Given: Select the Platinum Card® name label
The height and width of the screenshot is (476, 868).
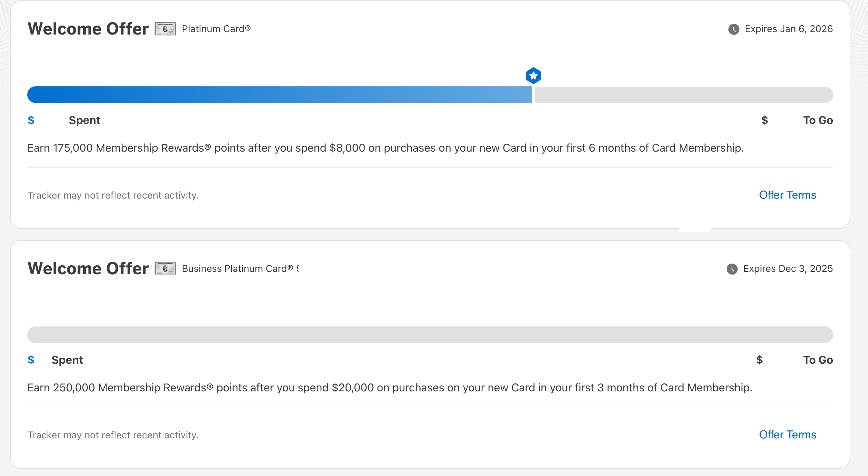Looking at the screenshot, I should click(216, 29).
